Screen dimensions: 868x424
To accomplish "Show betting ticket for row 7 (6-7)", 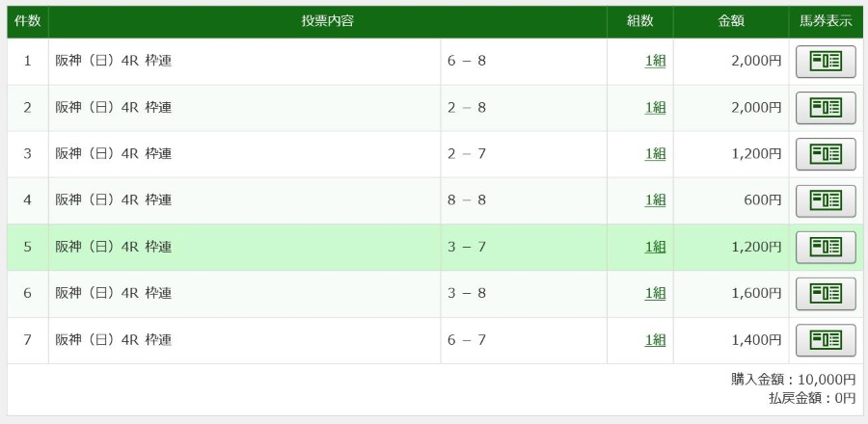I will pos(826,340).
